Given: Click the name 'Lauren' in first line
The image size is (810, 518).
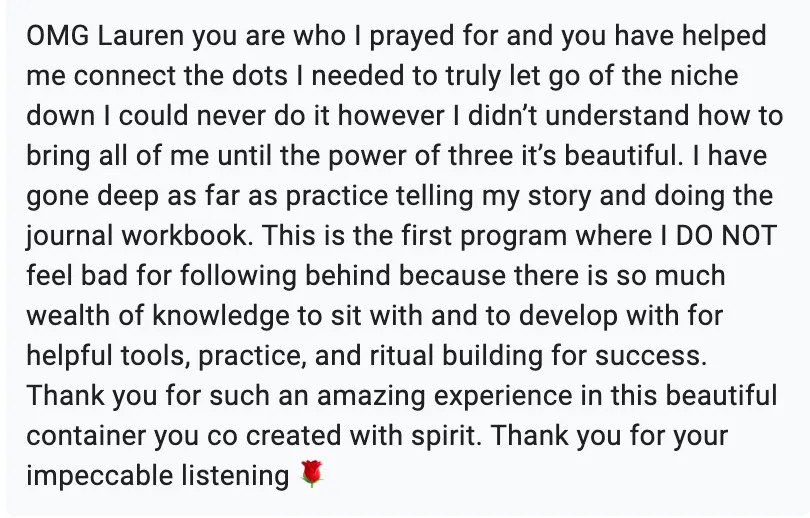Looking at the screenshot, I should point(140,36).
